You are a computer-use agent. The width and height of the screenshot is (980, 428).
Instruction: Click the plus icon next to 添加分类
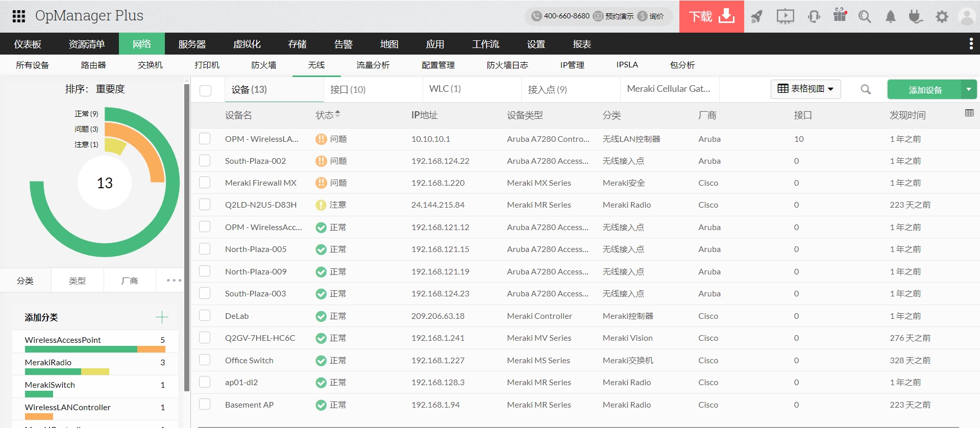pyautogui.click(x=162, y=317)
